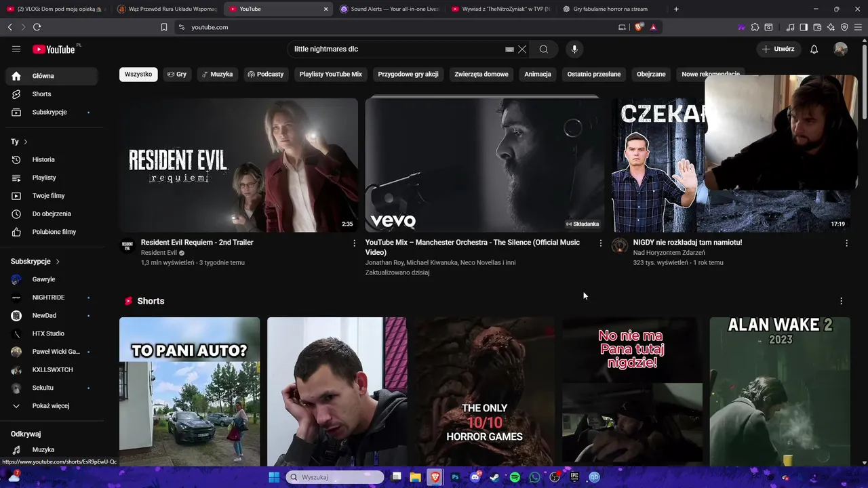Clear the search box with the X icon
Viewport: 868px width, 488px height.
(522, 49)
